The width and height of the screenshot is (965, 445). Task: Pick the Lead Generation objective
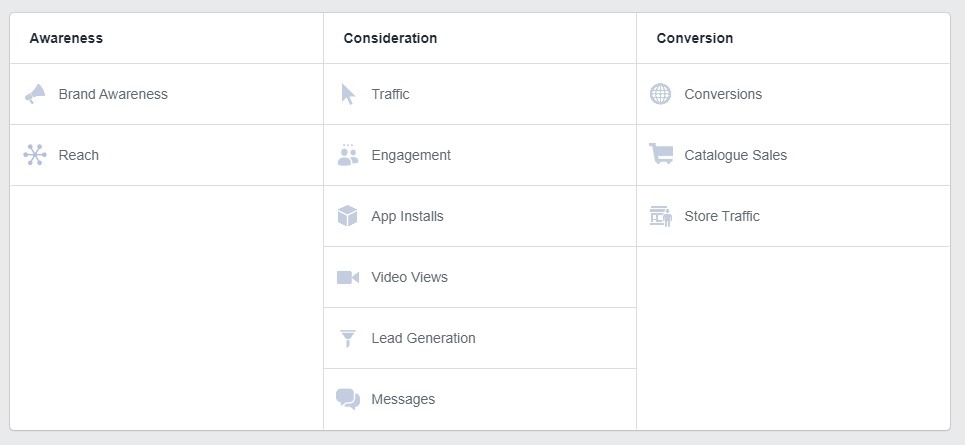[480, 339]
